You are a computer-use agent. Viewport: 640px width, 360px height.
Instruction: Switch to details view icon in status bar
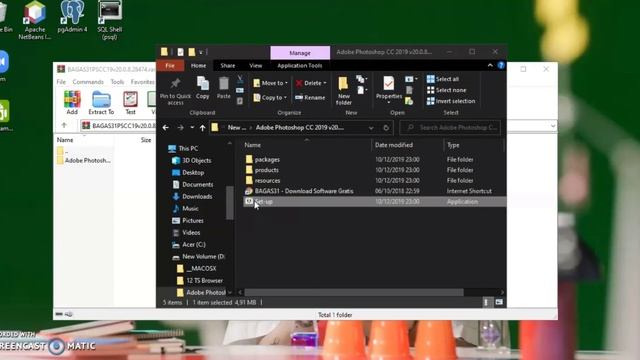(486, 302)
